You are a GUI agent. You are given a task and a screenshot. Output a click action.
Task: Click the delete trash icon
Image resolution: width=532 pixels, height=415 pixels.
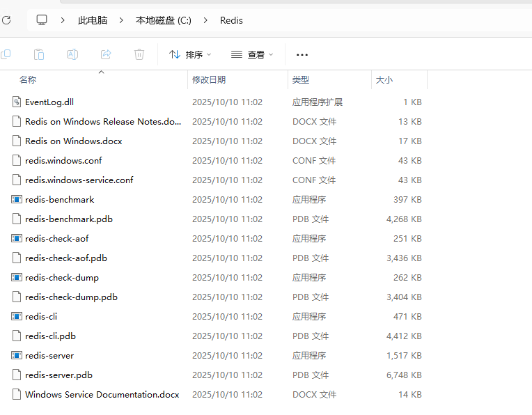click(x=139, y=54)
